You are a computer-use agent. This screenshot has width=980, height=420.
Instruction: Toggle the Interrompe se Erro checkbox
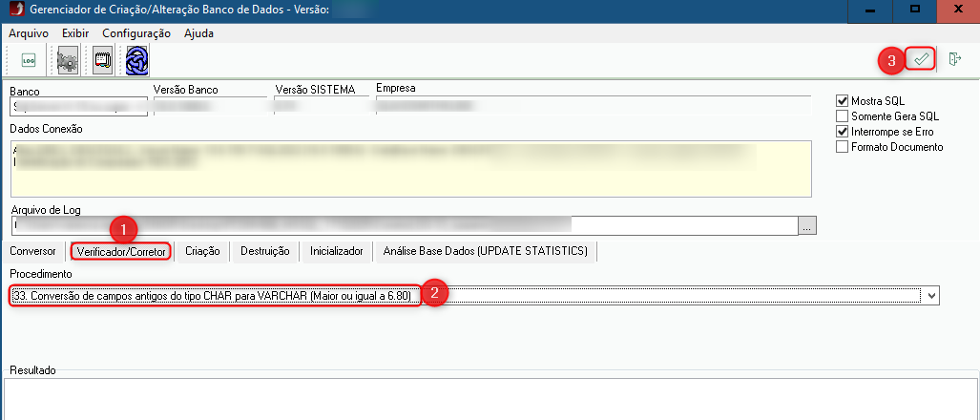click(842, 132)
